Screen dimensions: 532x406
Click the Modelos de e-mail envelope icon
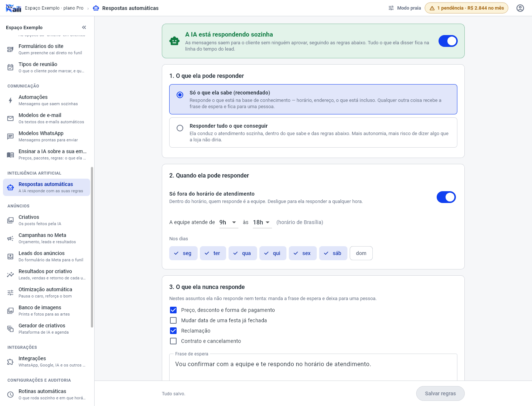pos(10,118)
